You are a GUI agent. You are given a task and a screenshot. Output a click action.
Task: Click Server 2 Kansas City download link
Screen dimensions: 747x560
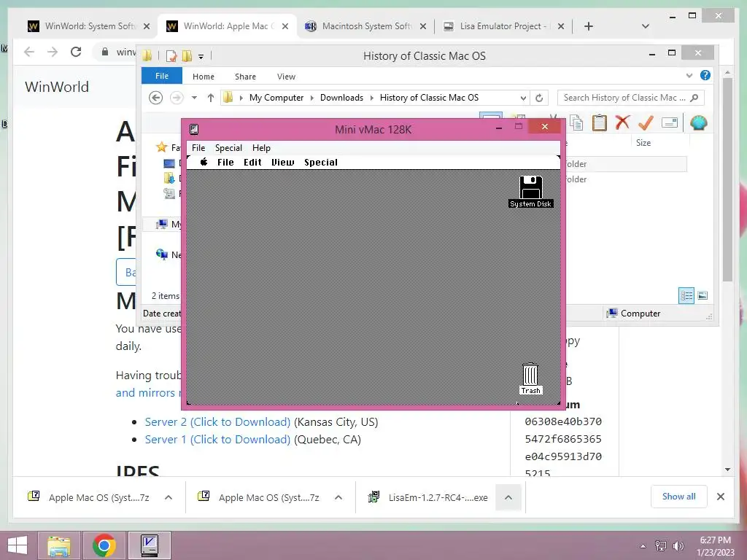[217, 422]
